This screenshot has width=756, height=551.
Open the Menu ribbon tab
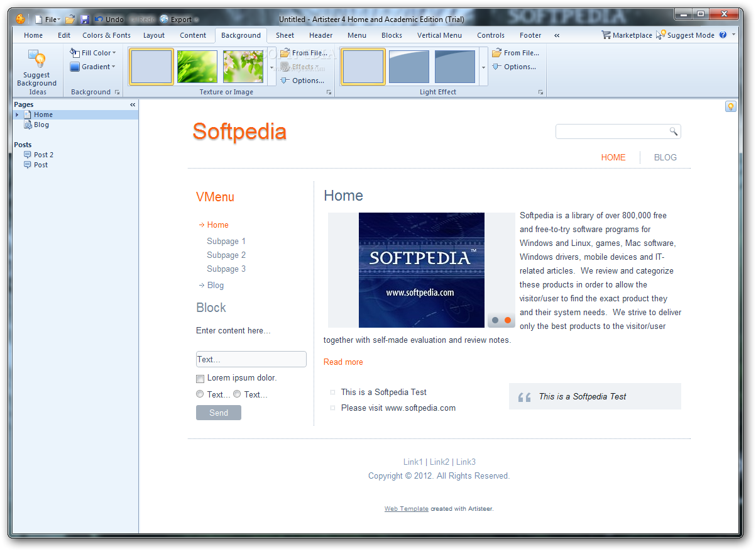point(356,35)
